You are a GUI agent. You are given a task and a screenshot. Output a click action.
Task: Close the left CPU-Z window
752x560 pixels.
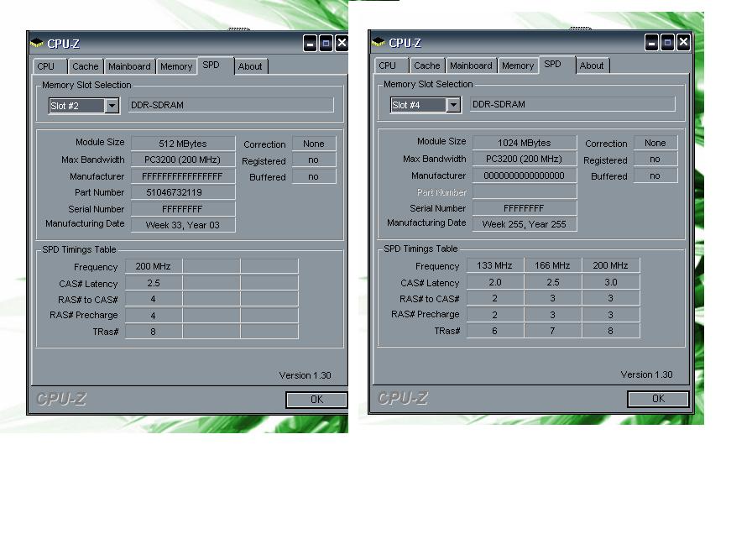[342, 44]
